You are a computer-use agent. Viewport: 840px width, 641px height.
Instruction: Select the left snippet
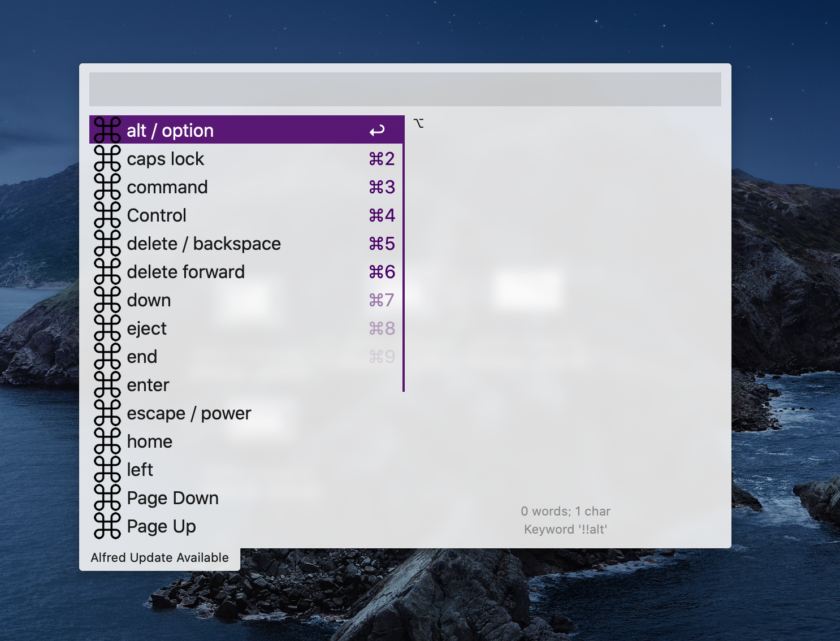coord(247,469)
